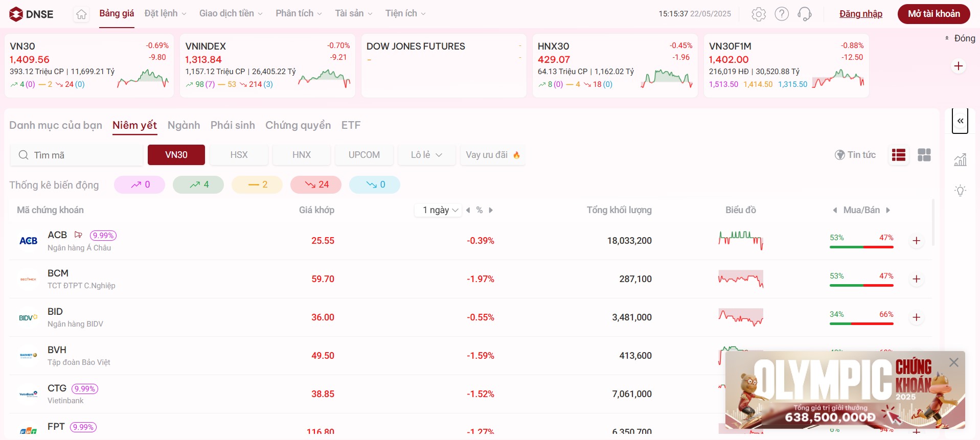Add index card with plus icon
The image size is (980, 440).
click(959, 66)
